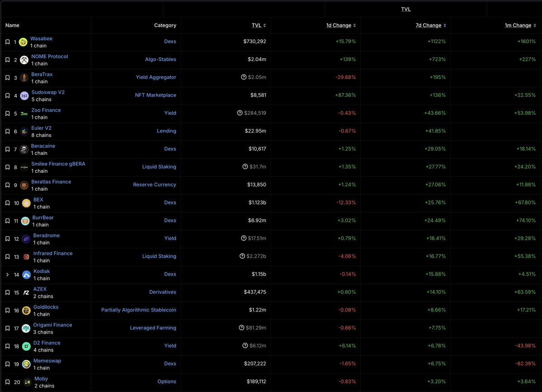
Task: Click the Infrared Finance logo icon
Action: 26,257
